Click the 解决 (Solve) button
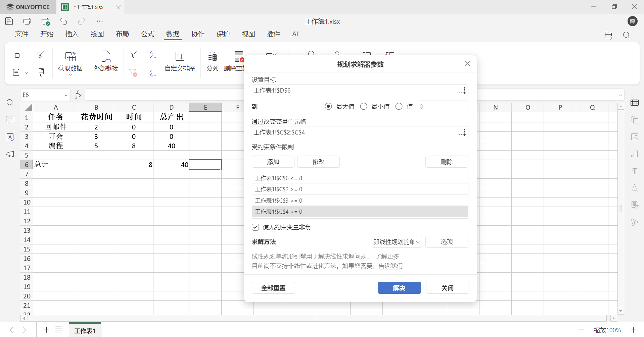Screen dimensions: 644x337 coord(399,288)
